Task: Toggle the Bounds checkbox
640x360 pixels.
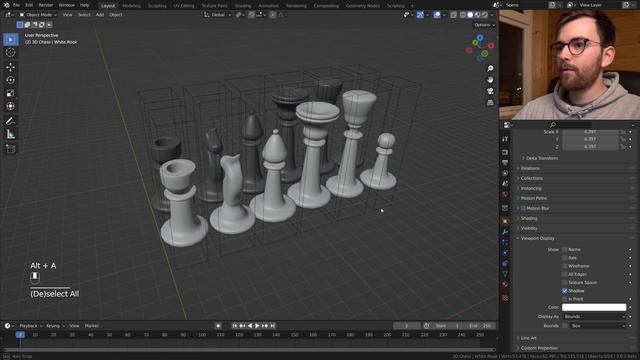Action: coord(564,326)
